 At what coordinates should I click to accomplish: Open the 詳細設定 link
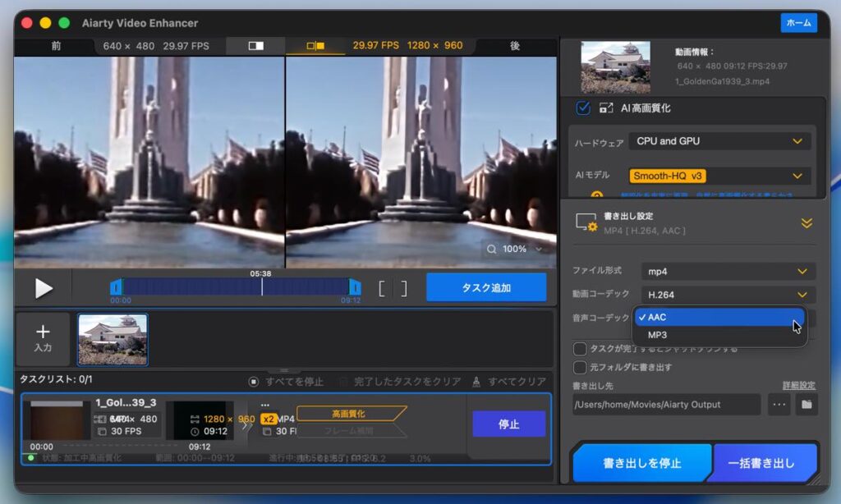[x=798, y=385]
